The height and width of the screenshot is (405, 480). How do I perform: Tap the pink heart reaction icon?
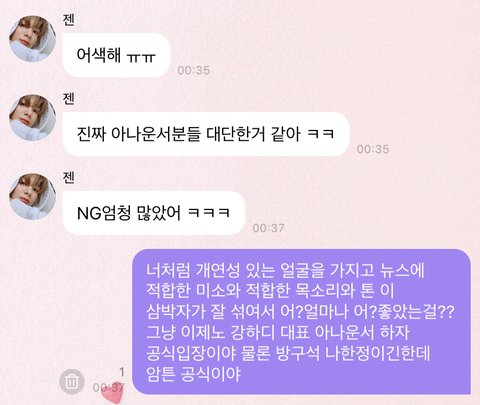(113, 394)
